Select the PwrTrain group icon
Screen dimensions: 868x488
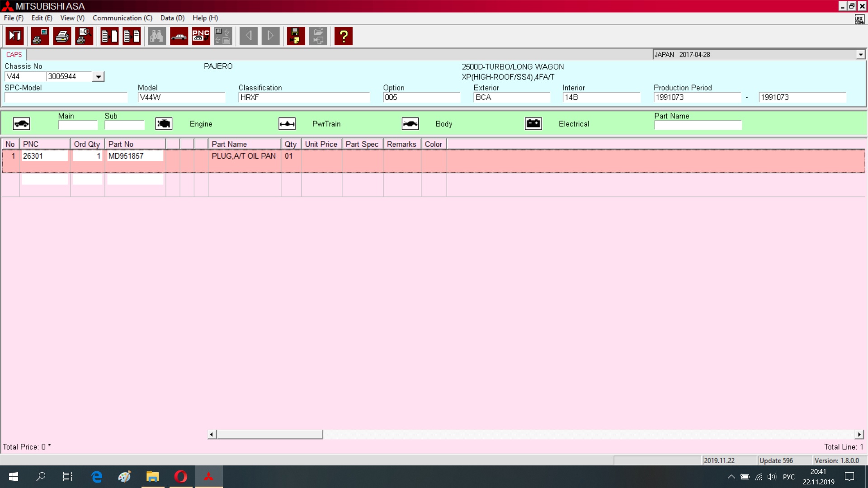click(287, 124)
